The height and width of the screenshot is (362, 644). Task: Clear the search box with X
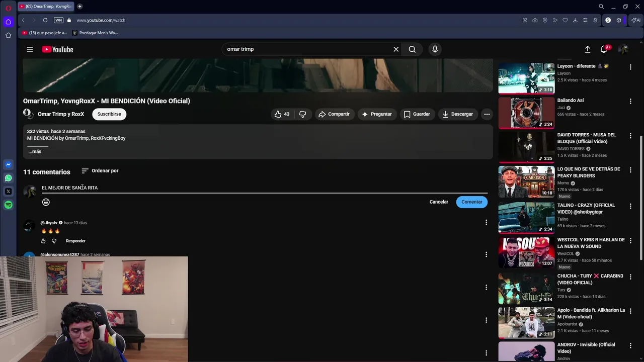396,49
